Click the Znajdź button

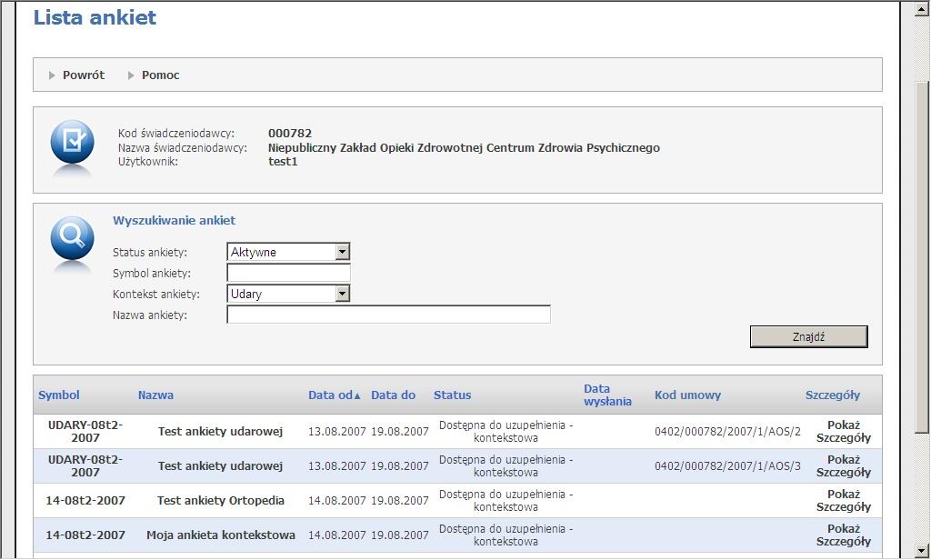(x=808, y=336)
